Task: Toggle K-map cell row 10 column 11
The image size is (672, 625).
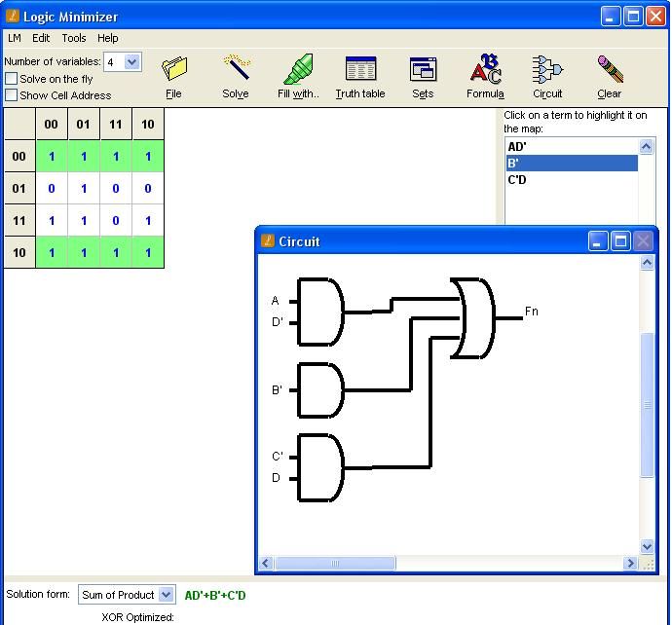Action: [116, 252]
